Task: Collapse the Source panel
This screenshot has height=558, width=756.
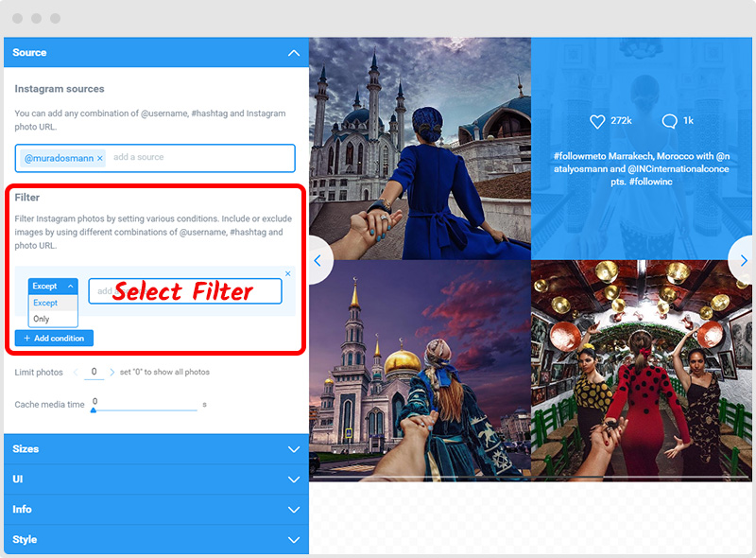Action: 294,52
